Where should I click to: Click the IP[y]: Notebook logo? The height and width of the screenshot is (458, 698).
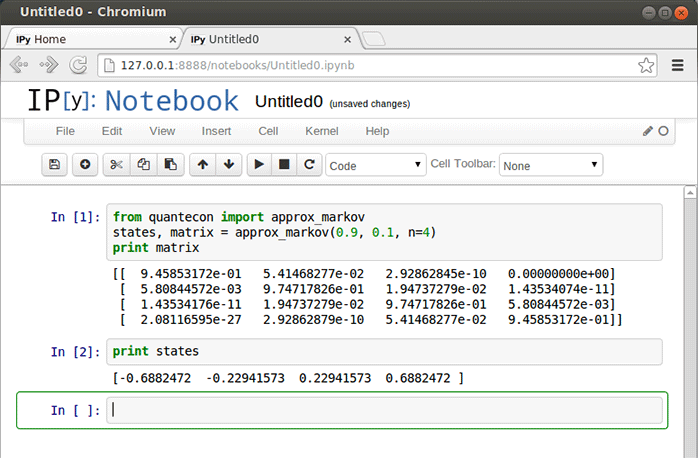(133, 101)
